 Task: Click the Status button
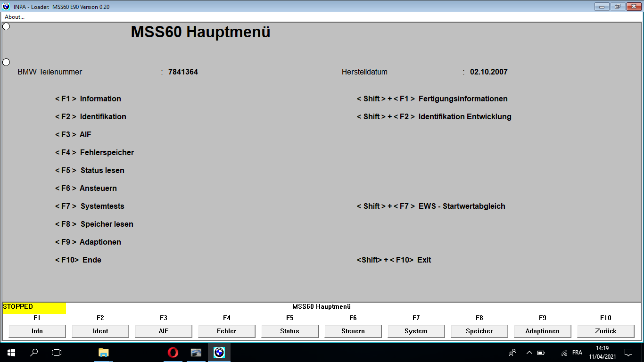(290, 331)
